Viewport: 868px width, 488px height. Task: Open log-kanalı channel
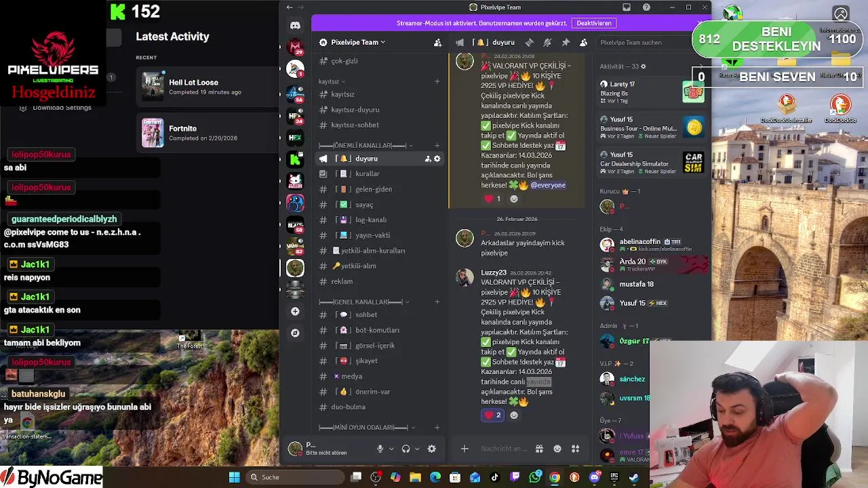380,220
